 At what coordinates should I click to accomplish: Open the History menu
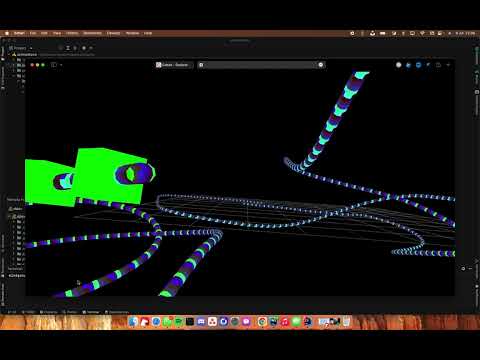coord(72,33)
